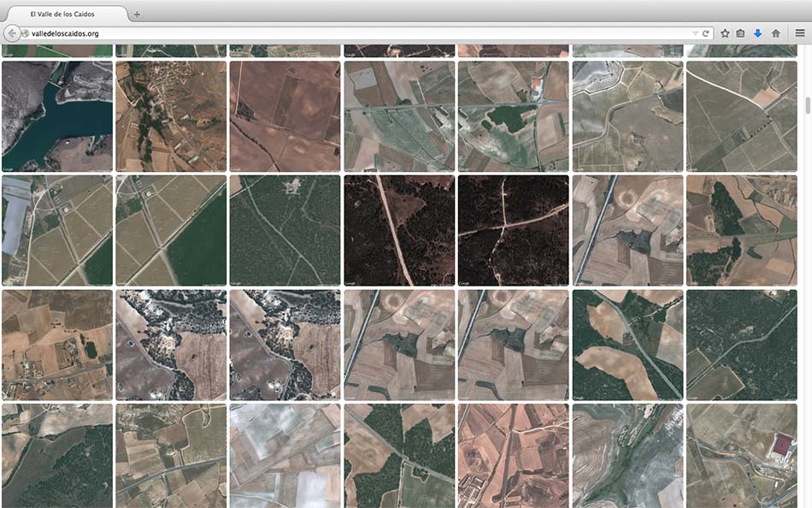Go to the home page icon
812x508 pixels.
[775, 33]
